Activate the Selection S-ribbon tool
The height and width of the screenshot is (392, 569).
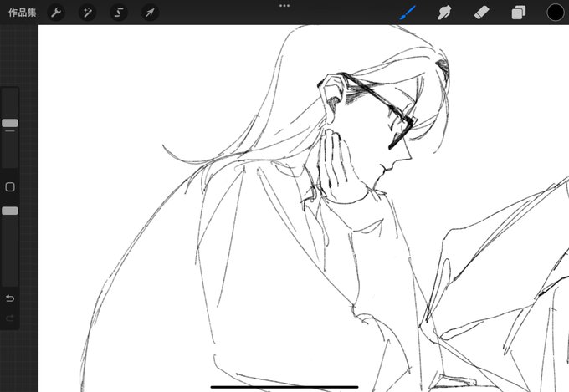119,13
